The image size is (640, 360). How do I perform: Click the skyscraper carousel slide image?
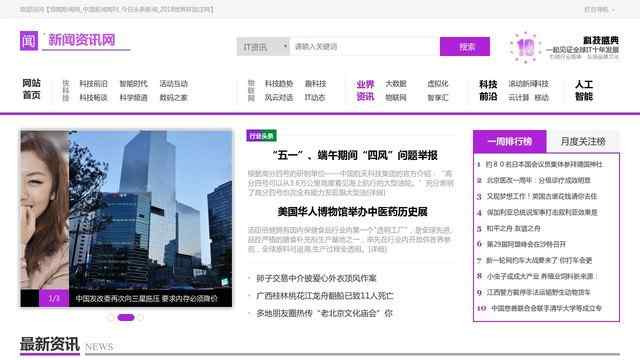tap(151, 210)
